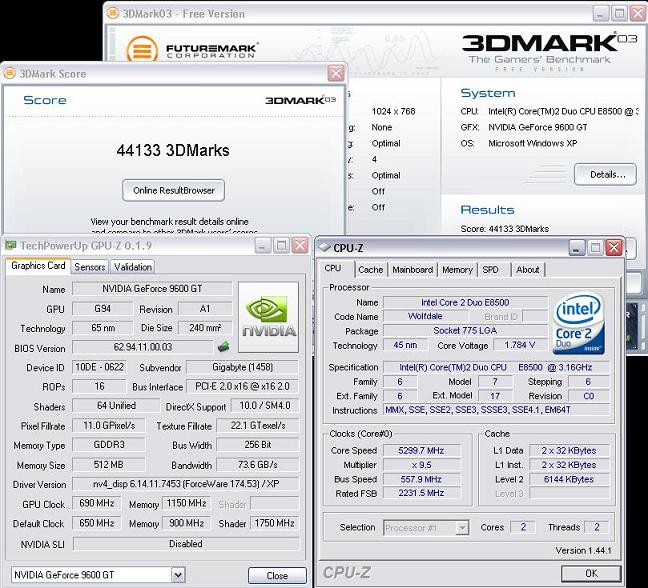Image resolution: width=648 pixels, height=588 pixels.
Task: Click the Close button in GPU-Z
Action: click(277, 576)
